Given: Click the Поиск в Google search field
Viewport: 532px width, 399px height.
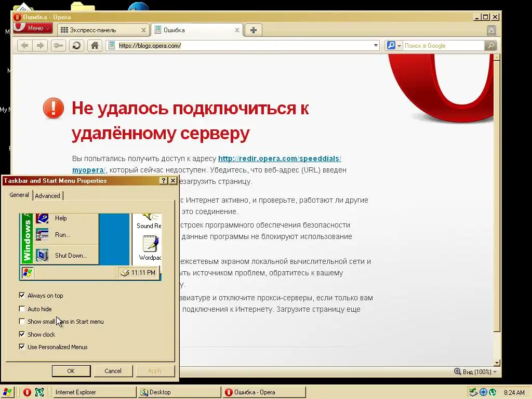Looking at the screenshot, I should 443,46.
